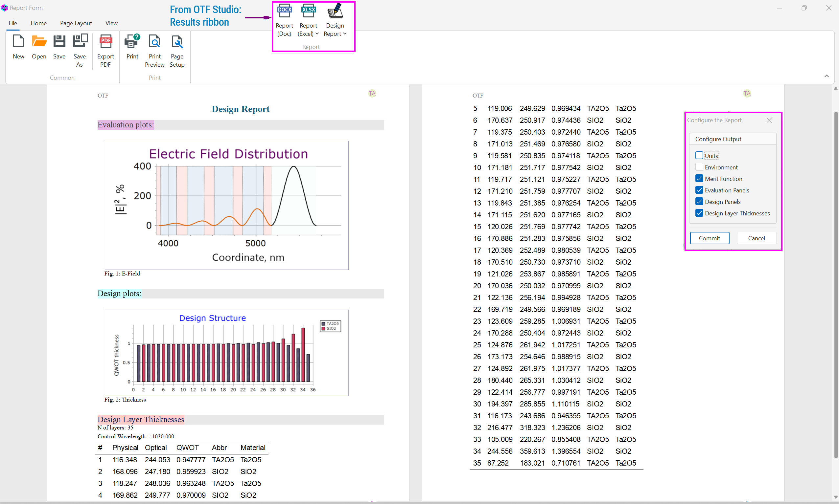Click the Design Structure bar chart
839x504 pixels.
tap(227, 353)
